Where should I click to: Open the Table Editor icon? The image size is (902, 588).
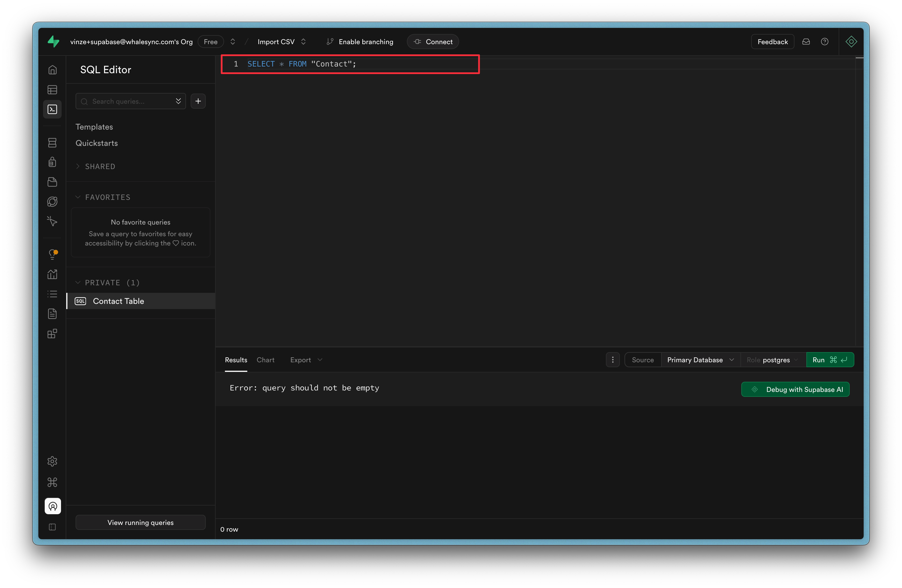click(x=52, y=90)
